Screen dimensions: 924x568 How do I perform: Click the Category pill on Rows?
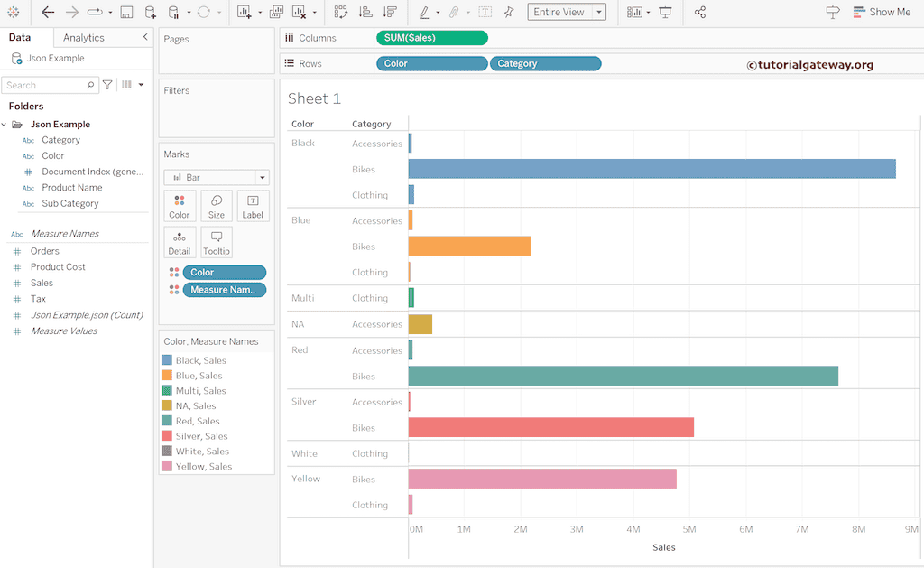[x=545, y=63]
